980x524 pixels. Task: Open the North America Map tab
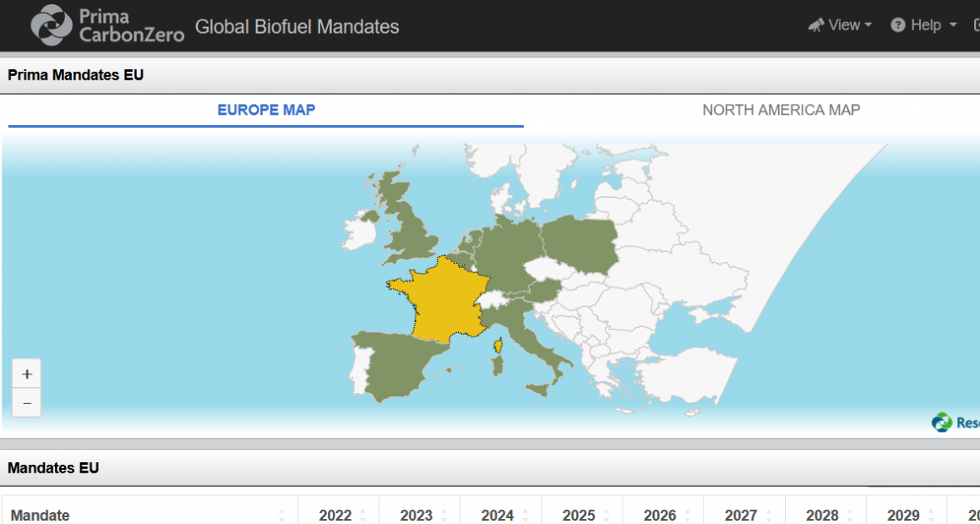(x=781, y=110)
